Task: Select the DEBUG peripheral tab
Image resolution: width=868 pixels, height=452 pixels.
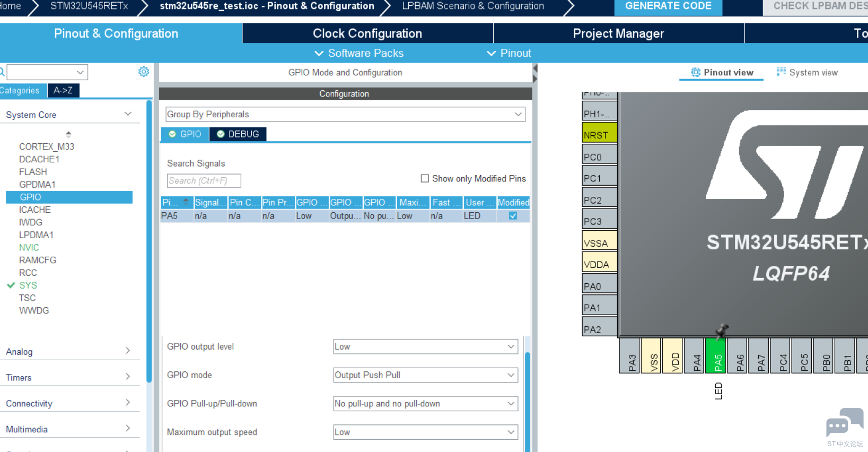Action: coord(238,134)
